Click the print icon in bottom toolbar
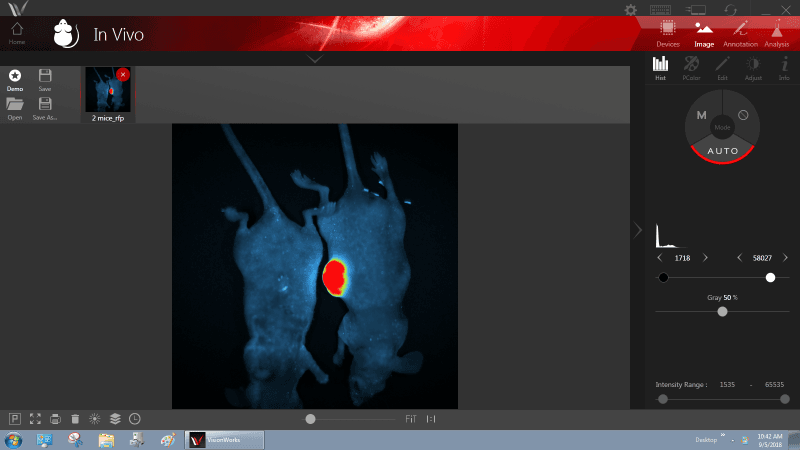 coord(55,419)
